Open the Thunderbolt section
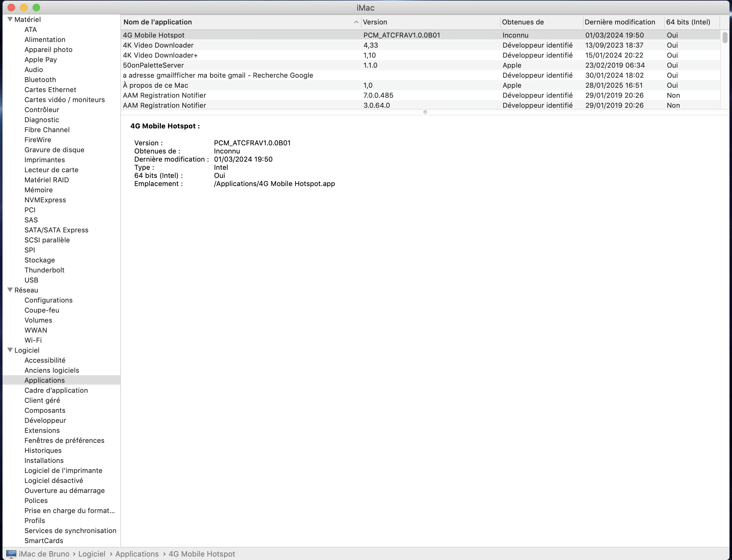This screenshot has width=732, height=560. coord(44,270)
